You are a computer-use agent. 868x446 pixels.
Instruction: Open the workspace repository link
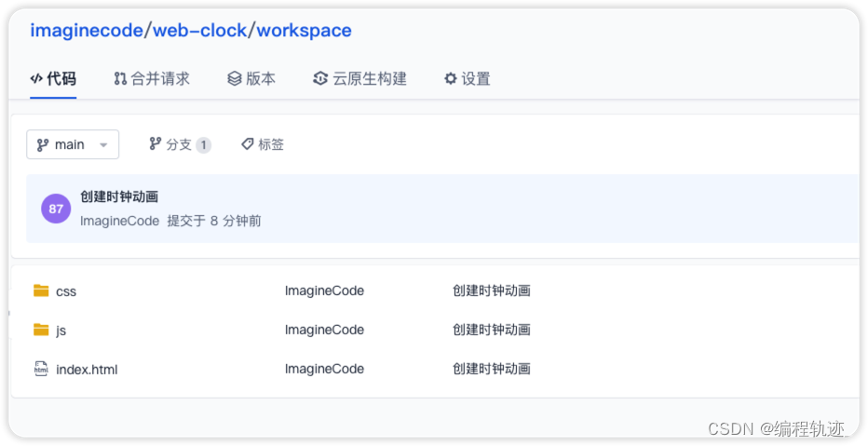[x=304, y=31]
